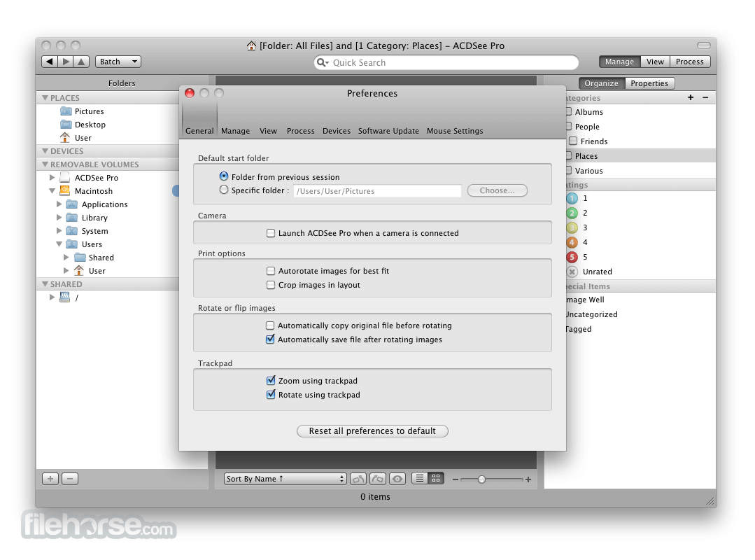The height and width of the screenshot is (560, 755).
Task: Click the Macintosh drive icon
Action: (64, 191)
